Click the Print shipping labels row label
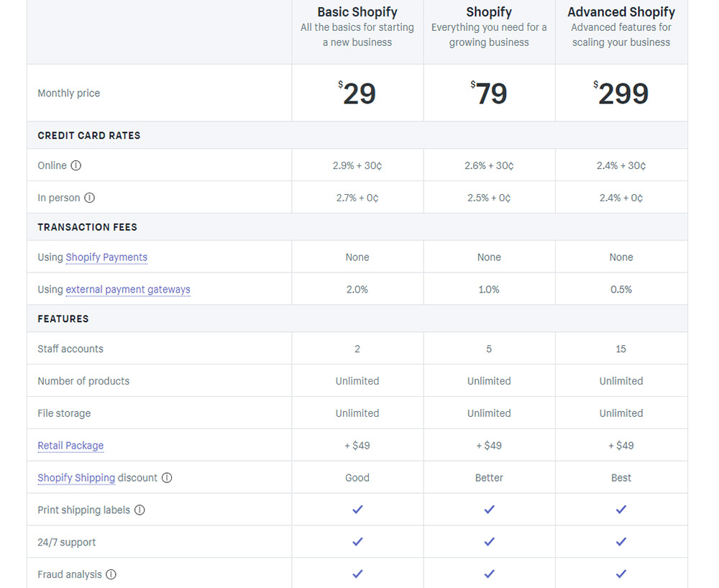719x588 pixels. click(84, 510)
